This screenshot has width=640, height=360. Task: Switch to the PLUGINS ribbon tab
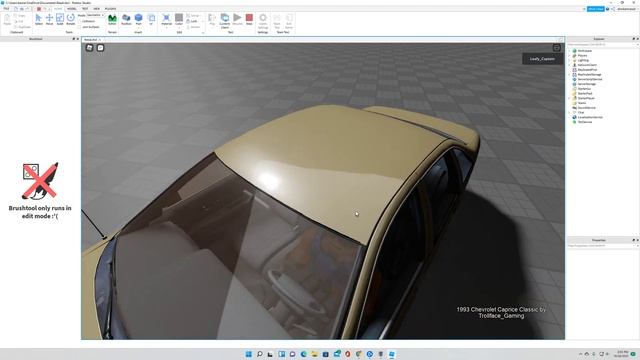pyautogui.click(x=110, y=9)
